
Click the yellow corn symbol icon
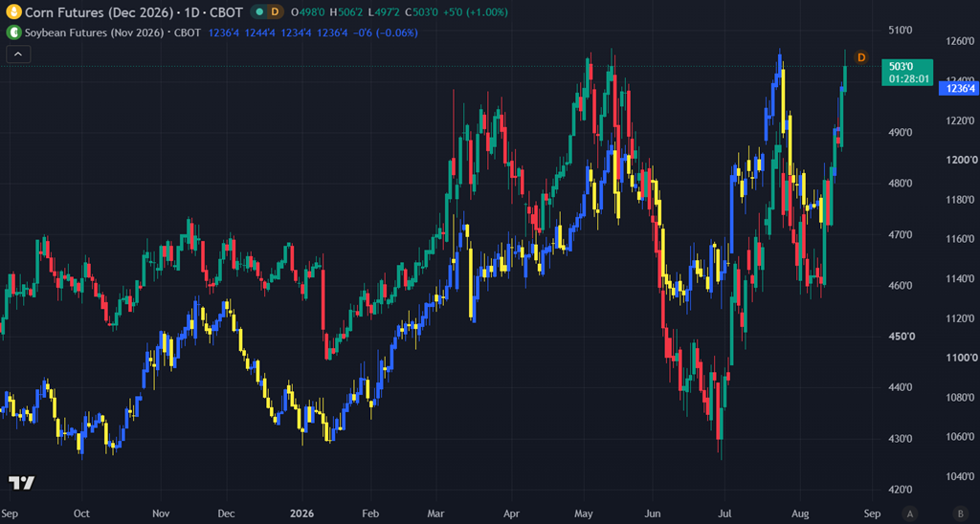(x=13, y=11)
